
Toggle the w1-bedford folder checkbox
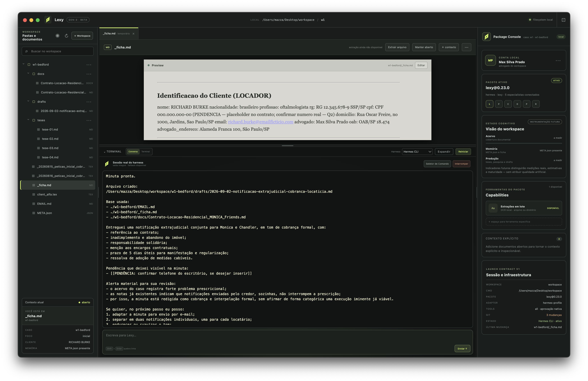pos(29,65)
